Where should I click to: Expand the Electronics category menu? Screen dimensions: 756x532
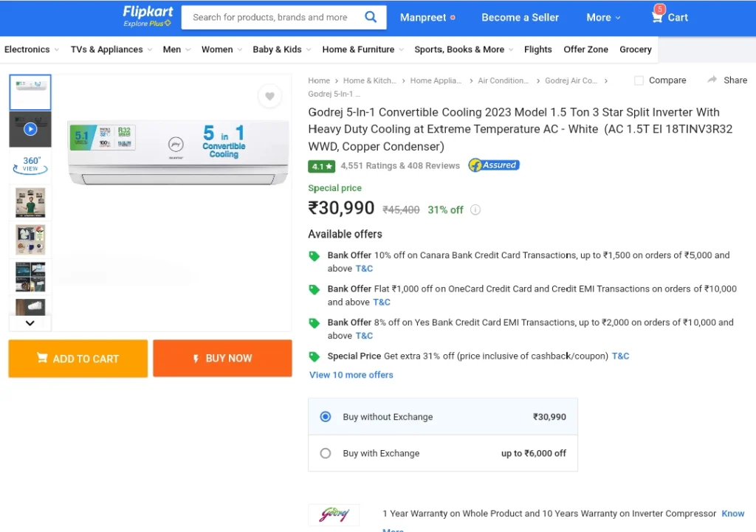click(x=32, y=49)
